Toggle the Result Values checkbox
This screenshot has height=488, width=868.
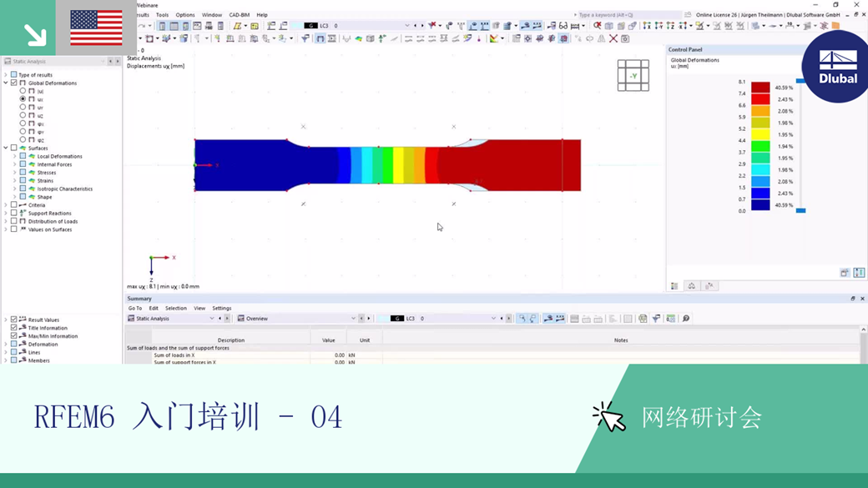tap(14, 319)
